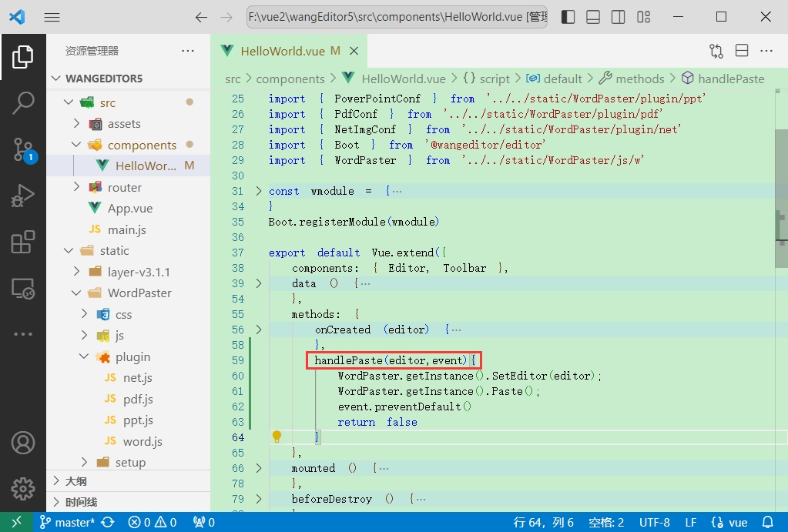
Task: Open the application hamburger menu
Action: 52,17
